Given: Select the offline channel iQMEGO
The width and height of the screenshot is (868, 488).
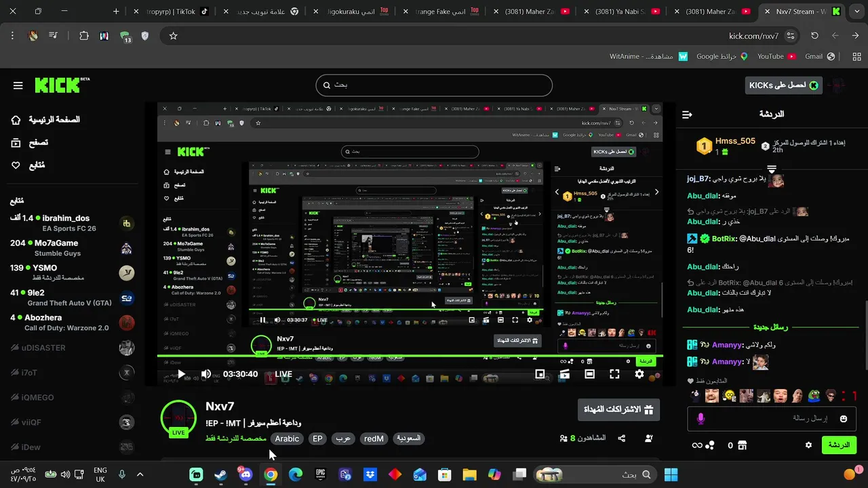Looking at the screenshot, I should pos(72,398).
